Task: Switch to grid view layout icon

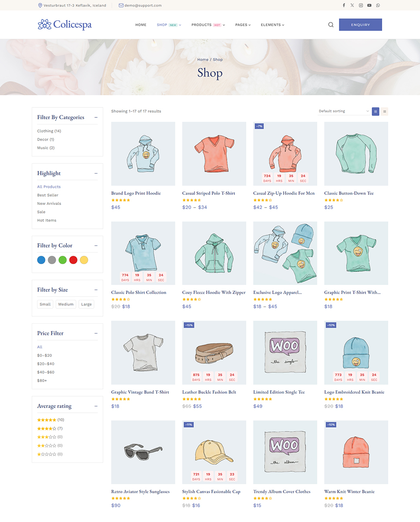Action: [x=376, y=111]
